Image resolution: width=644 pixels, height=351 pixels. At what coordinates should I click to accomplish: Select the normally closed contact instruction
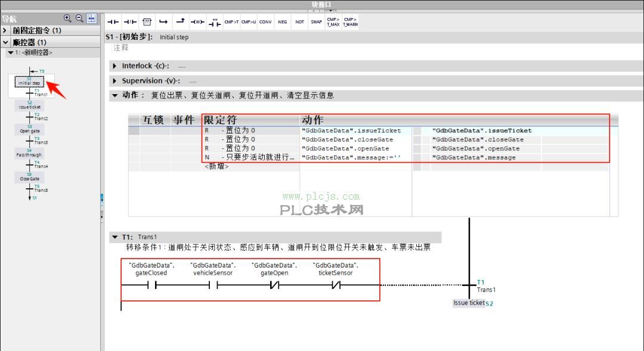(130, 21)
